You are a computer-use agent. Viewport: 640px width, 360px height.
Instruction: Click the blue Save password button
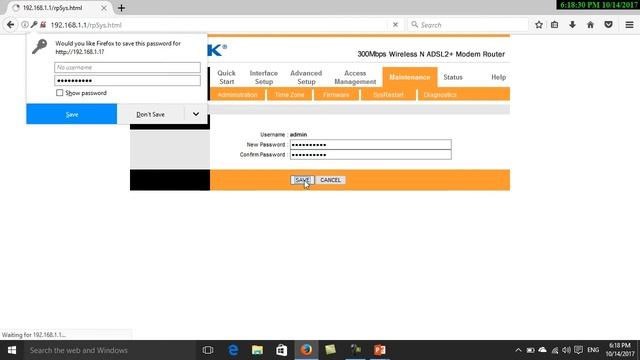coord(72,114)
